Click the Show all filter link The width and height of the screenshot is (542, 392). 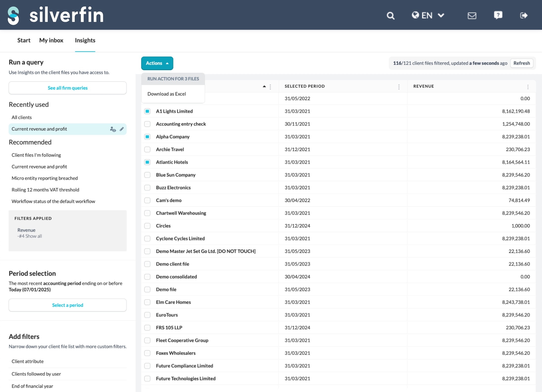click(x=34, y=236)
